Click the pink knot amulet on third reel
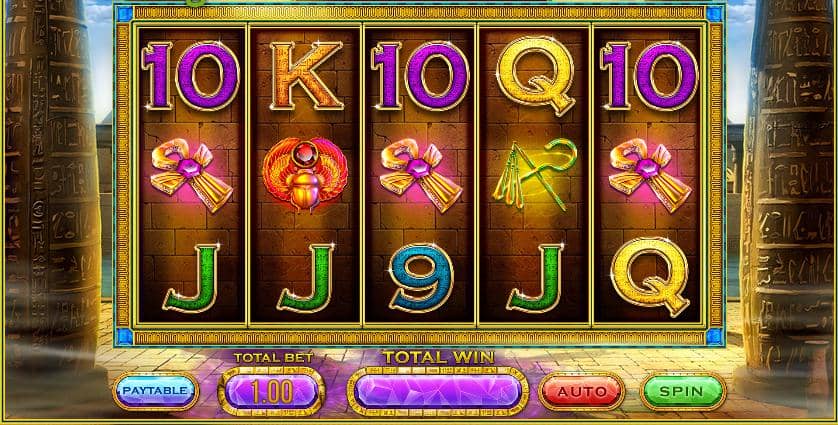The height and width of the screenshot is (425, 838). click(421, 175)
